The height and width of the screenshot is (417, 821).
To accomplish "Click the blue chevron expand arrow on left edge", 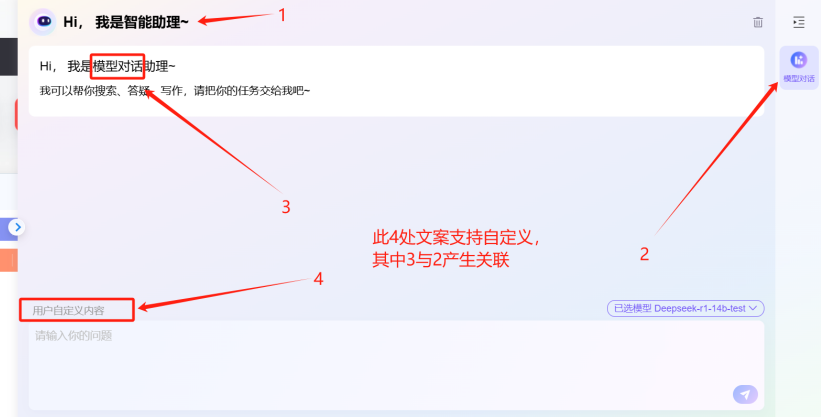I will (x=17, y=227).
